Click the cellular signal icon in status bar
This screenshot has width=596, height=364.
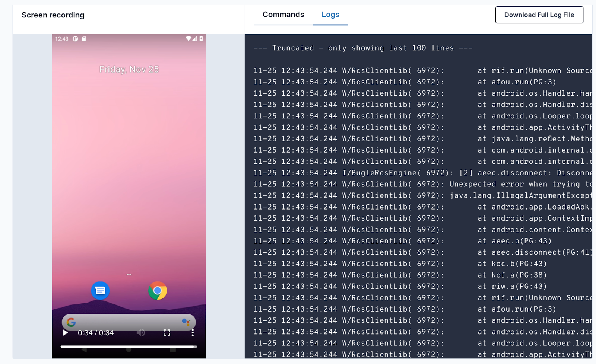pyautogui.click(x=195, y=38)
